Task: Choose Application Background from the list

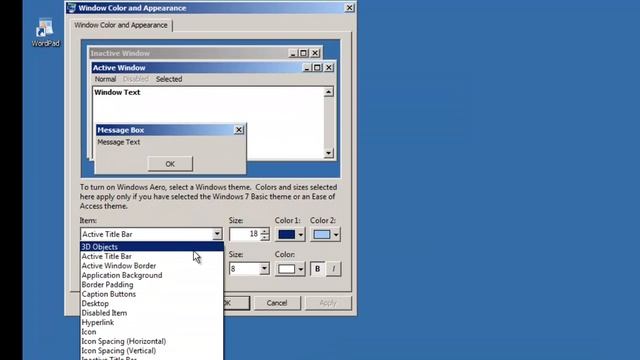Action: 152,275
